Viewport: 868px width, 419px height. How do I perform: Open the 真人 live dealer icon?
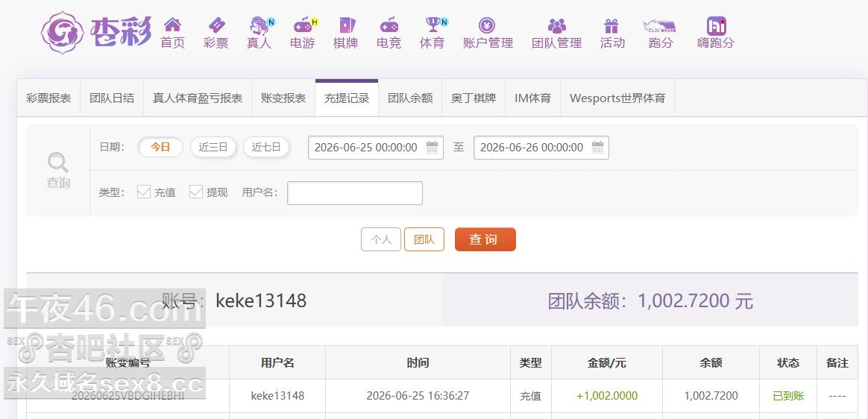point(259,25)
